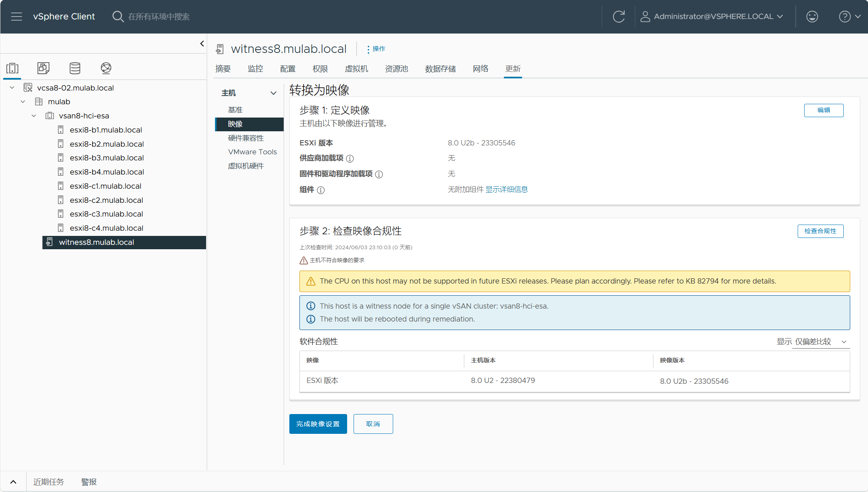Open the 操作 actions menu
The image size is (868, 492).
point(376,49)
